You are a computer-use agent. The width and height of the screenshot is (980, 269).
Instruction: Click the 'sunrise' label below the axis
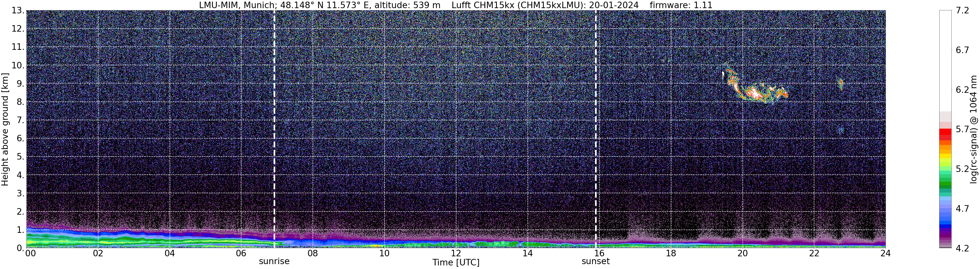coord(274,262)
